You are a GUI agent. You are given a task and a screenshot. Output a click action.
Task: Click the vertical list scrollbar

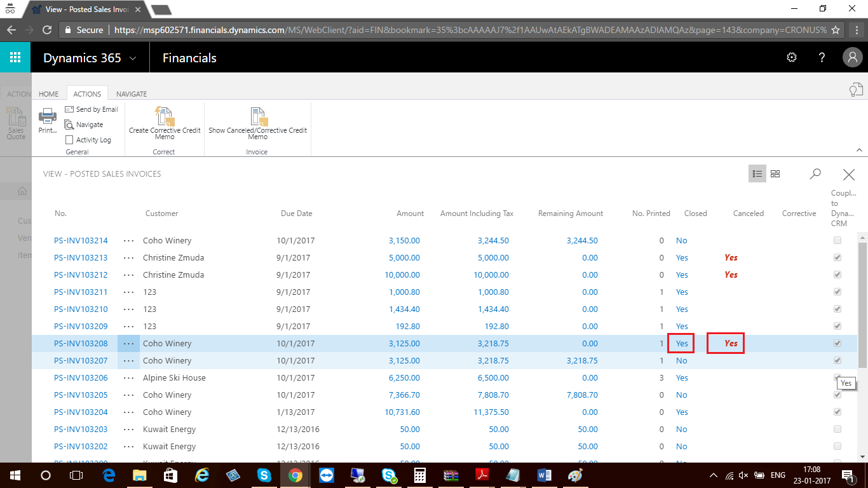[x=862, y=304]
